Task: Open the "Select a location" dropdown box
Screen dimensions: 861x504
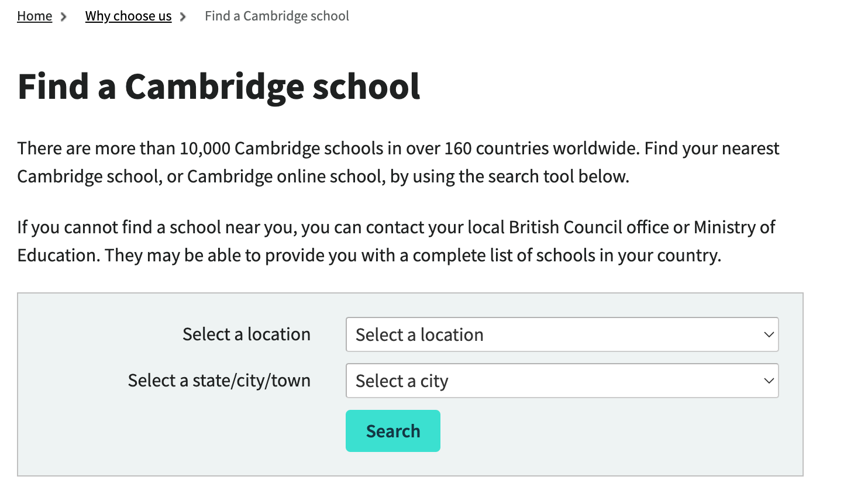Action: pyautogui.click(x=550, y=334)
